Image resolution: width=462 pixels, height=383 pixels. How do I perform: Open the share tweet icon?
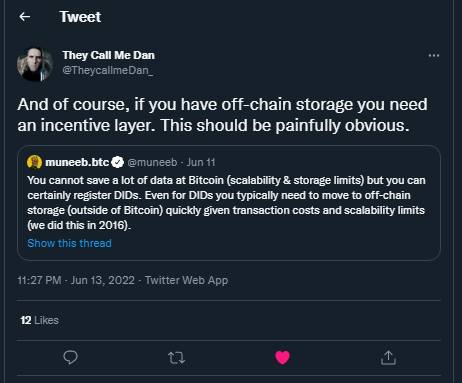388,358
